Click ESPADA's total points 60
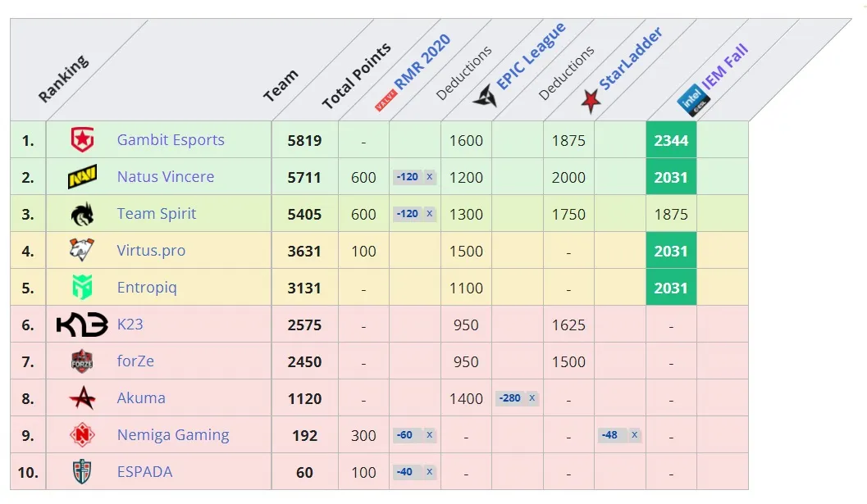 pyautogui.click(x=304, y=473)
